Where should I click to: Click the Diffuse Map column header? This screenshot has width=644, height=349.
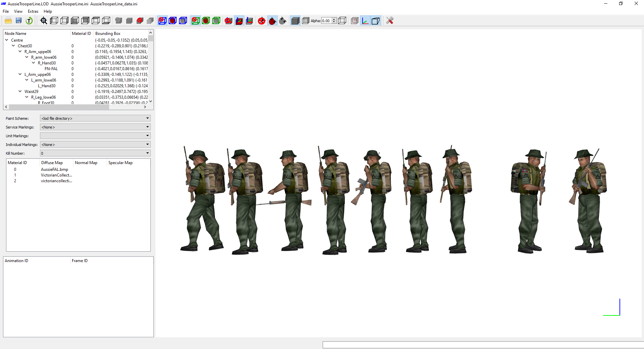click(56, 163)
